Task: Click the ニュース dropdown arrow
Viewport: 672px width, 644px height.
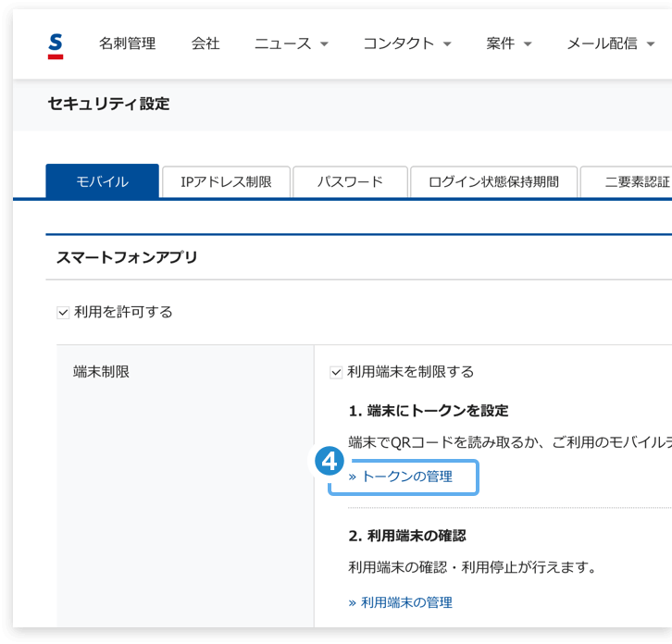Action: 324,43
